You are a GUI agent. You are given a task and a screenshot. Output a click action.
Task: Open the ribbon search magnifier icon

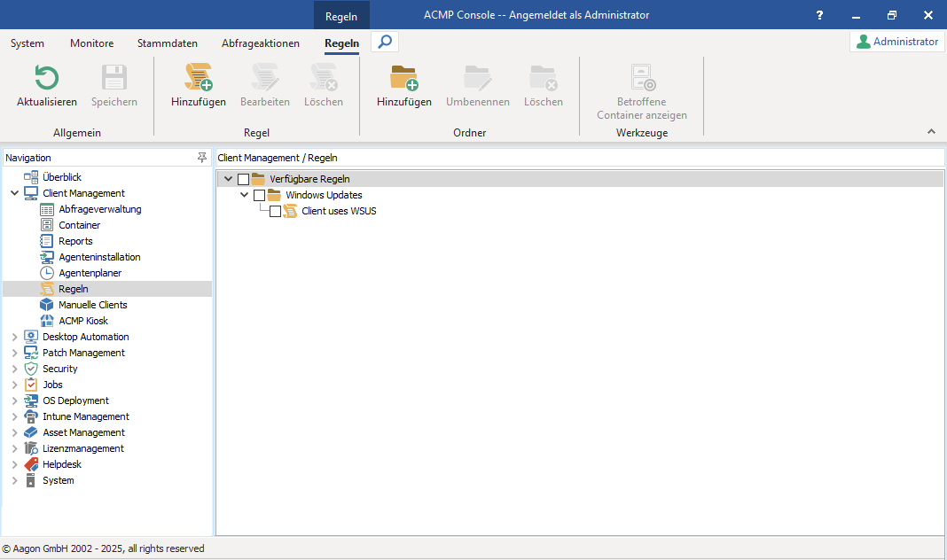[385, 42]
